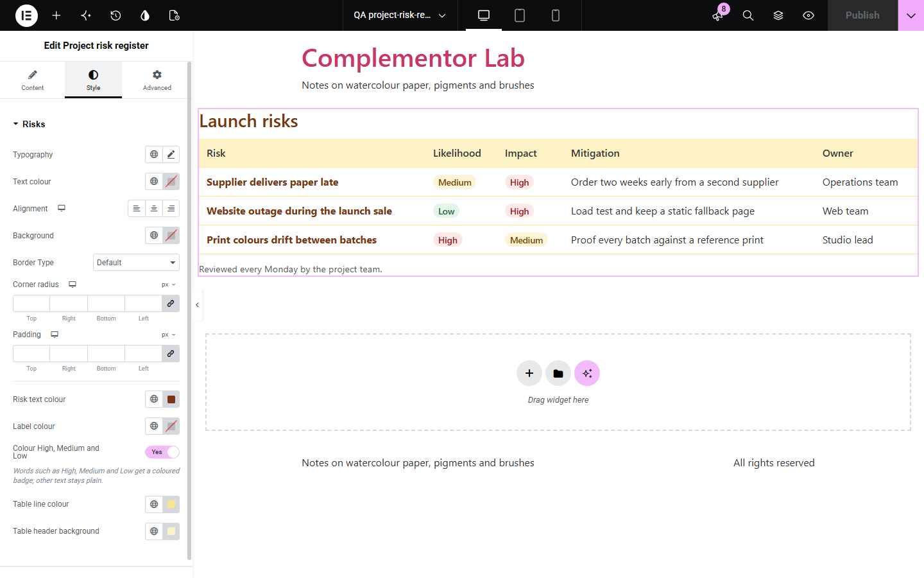Open the Complementor Lab site title link
Image resolution: width=924 pixels, height=578 pixels.
pos(413,58)
